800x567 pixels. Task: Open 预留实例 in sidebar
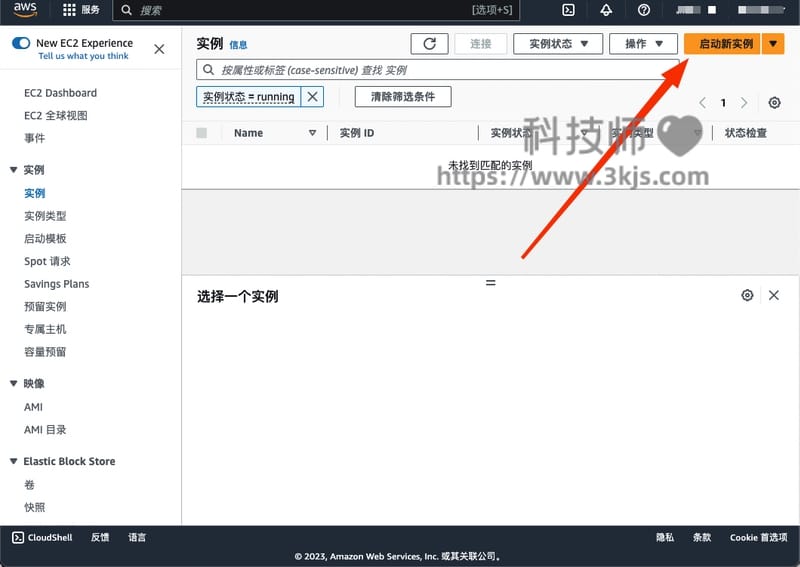point(45,306)
